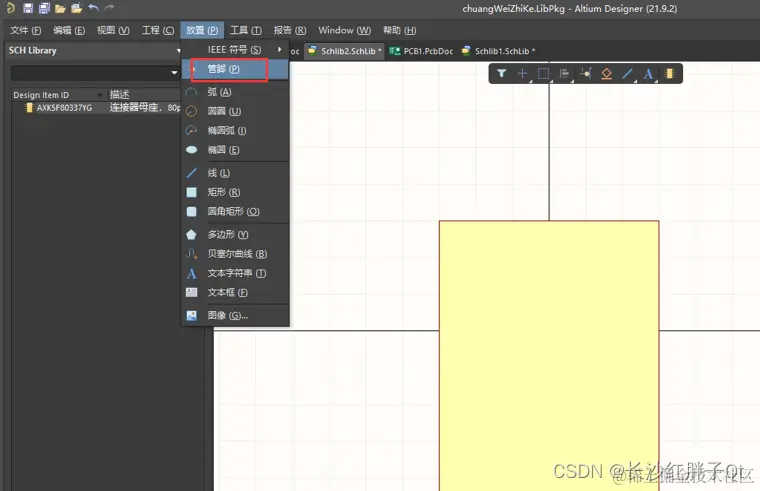
Task: Expand the IEEE 符号 (S) submenu
Action: click(235, 49)
